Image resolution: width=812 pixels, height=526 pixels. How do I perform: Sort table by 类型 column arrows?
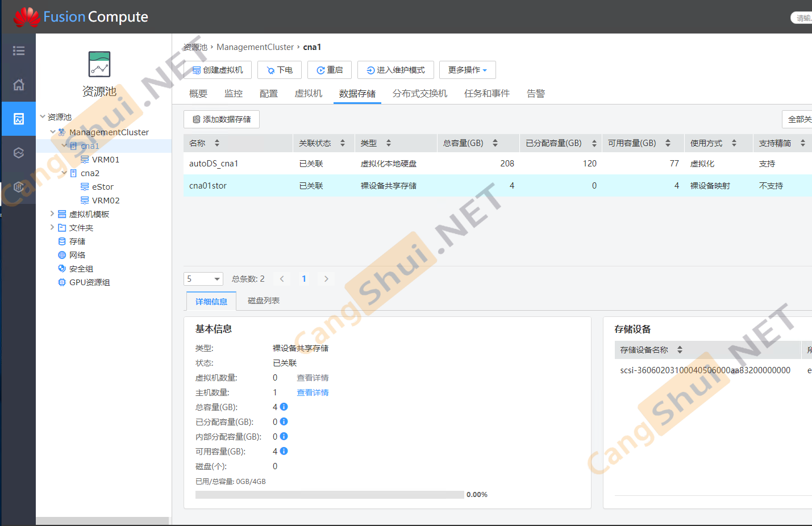point(389,143)
